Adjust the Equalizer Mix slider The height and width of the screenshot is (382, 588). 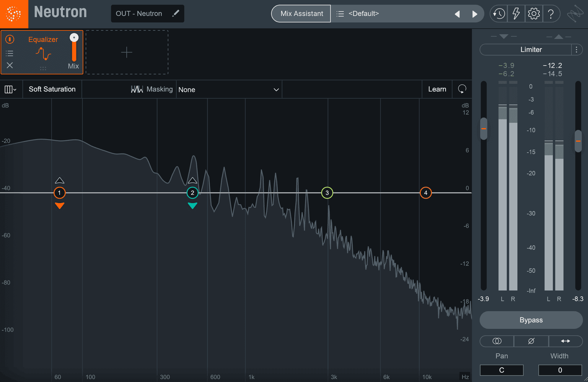(x=74, y=47)
